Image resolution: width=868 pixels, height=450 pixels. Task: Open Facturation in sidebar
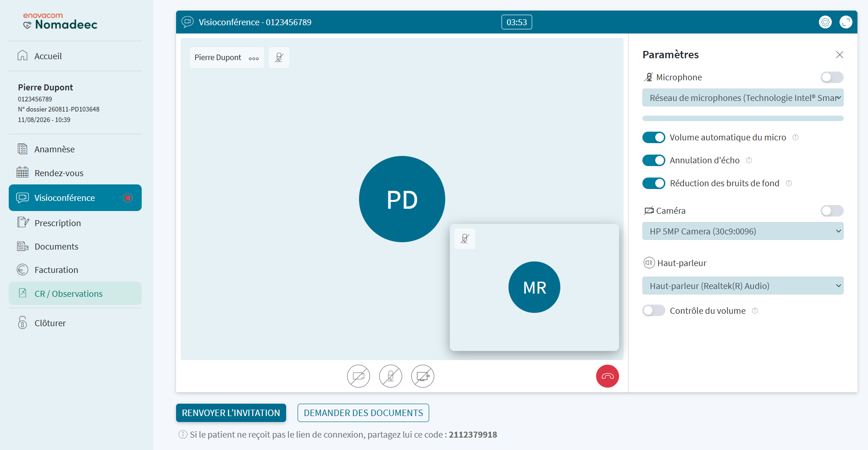(x=75, y=270)
